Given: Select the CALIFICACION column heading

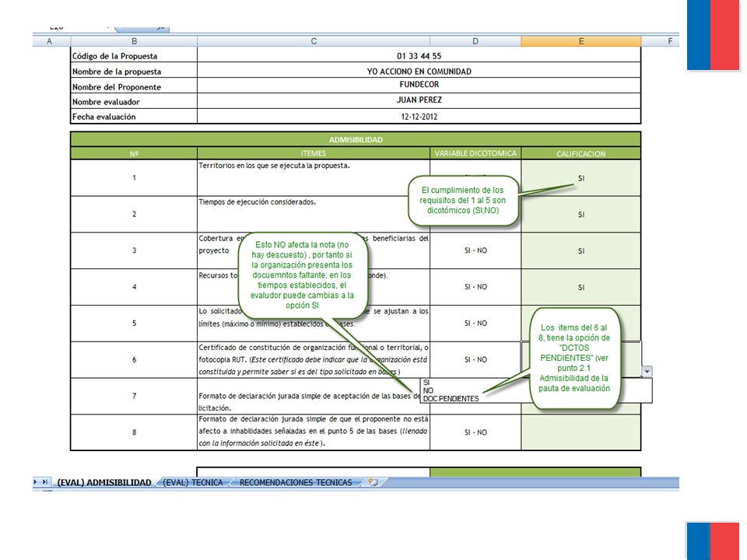Looking at the screenshot, I should pos(581,153).
